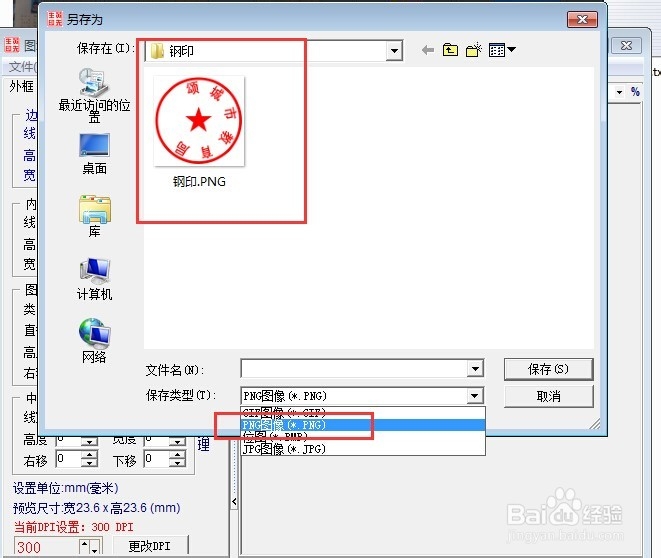Screen dimensions: 661x558
Task: Increase the DPI value with stepper up
Action: 85,545
